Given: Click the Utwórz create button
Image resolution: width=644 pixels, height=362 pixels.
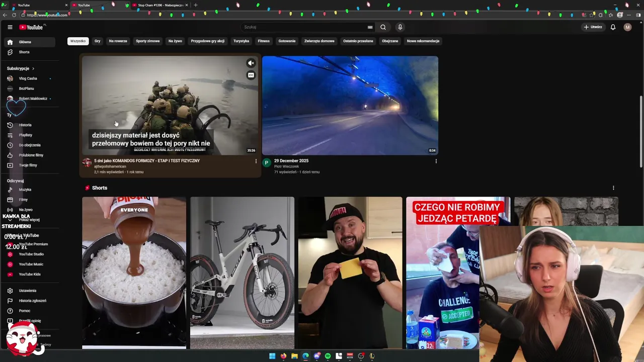Looking at the screenshot, I should (x=593, y=27).
